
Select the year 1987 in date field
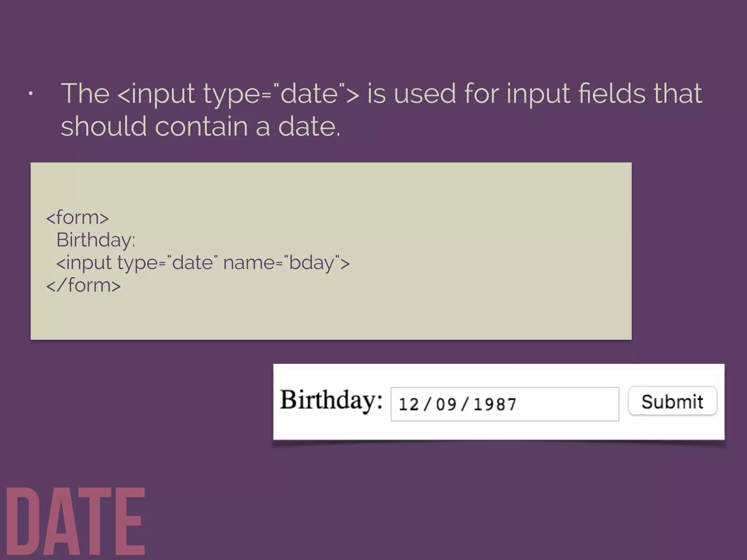click(495, 404)
